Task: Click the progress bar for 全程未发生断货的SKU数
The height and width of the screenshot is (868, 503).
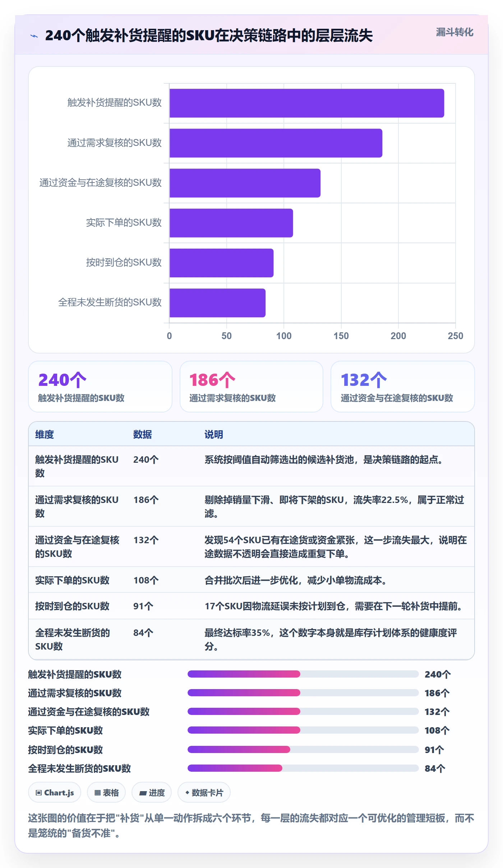Action: [x=303, y=768]
